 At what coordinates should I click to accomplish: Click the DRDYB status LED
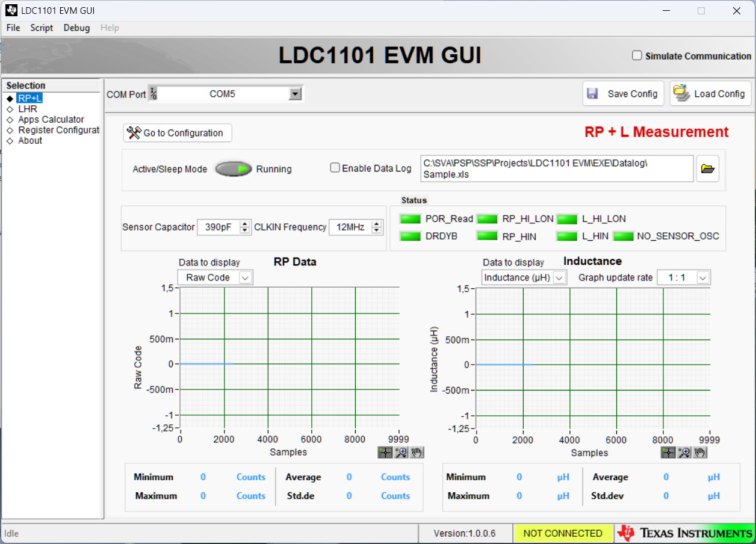pos(411,236)
